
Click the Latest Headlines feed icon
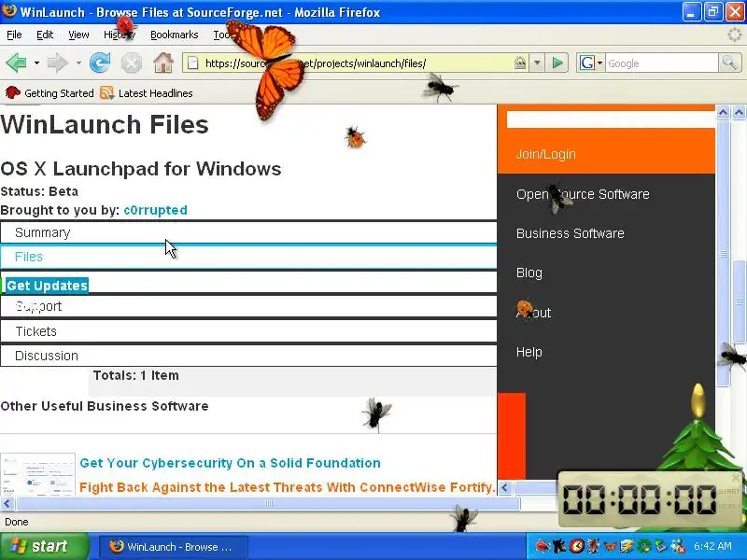click(106, 92)
